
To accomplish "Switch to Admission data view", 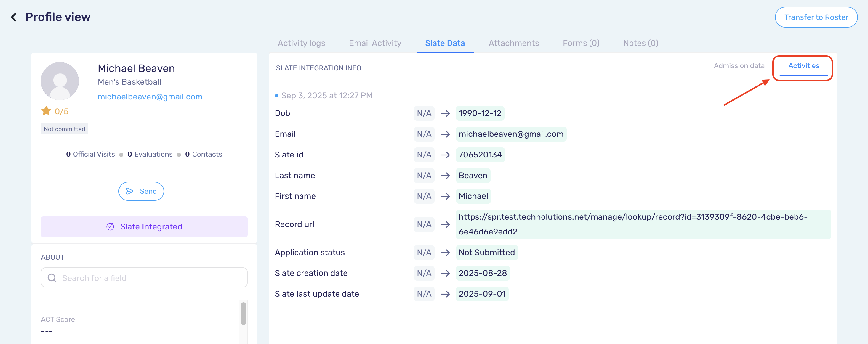I will (x=739, y=66).
